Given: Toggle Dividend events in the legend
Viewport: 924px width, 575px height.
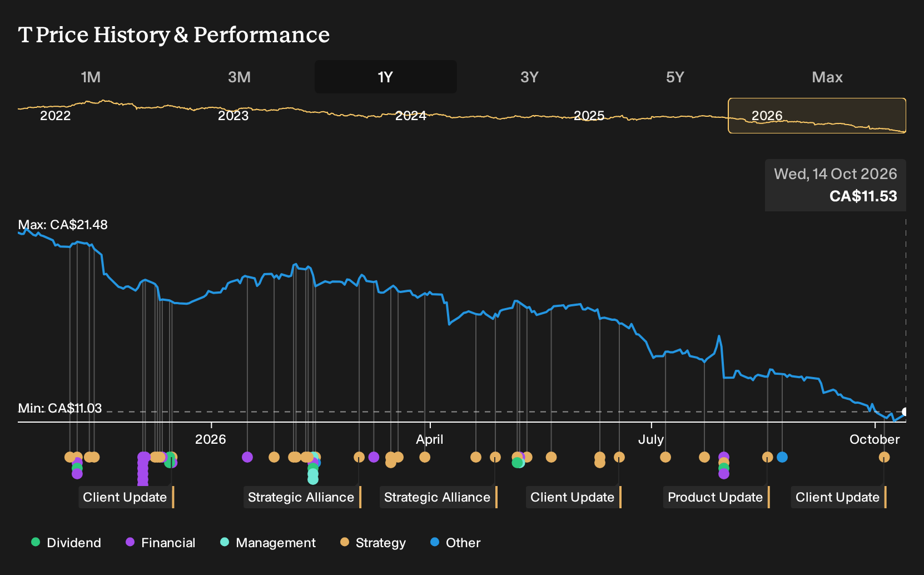Looking at the screenshot, I should click(66, 543).
